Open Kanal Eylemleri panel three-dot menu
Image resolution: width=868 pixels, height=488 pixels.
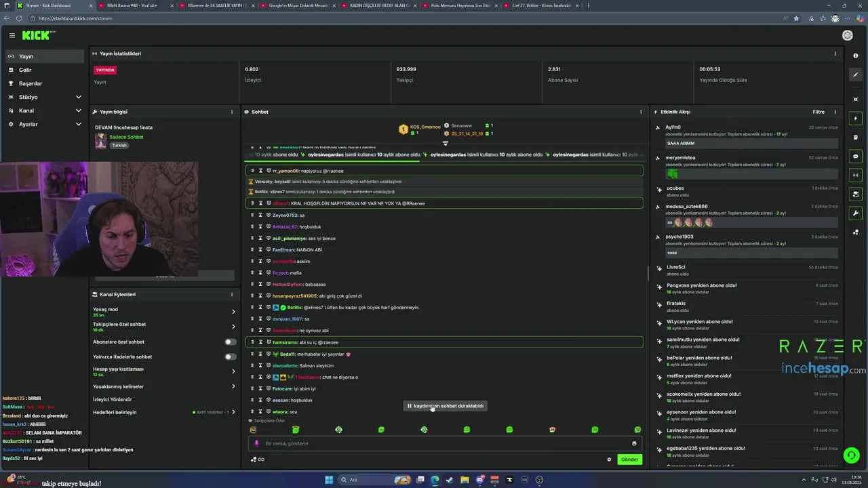click(x=231, y=294)
